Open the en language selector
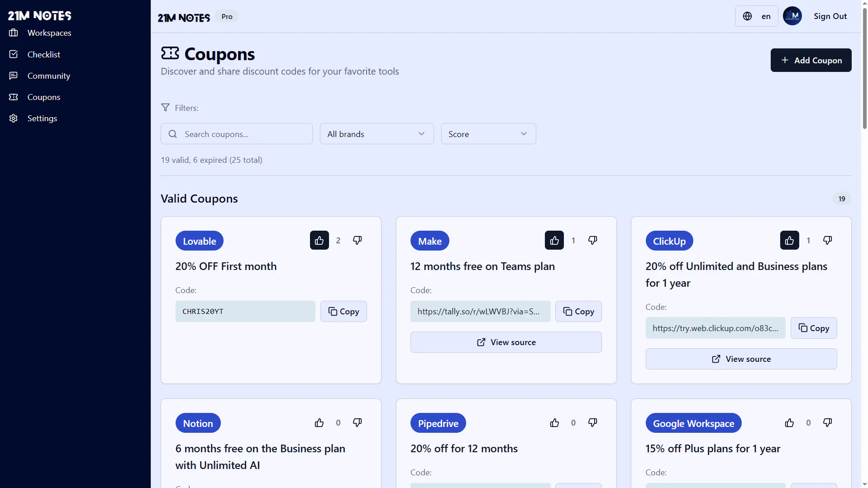This screenshot has width=868, height=488. coord(756,16)
